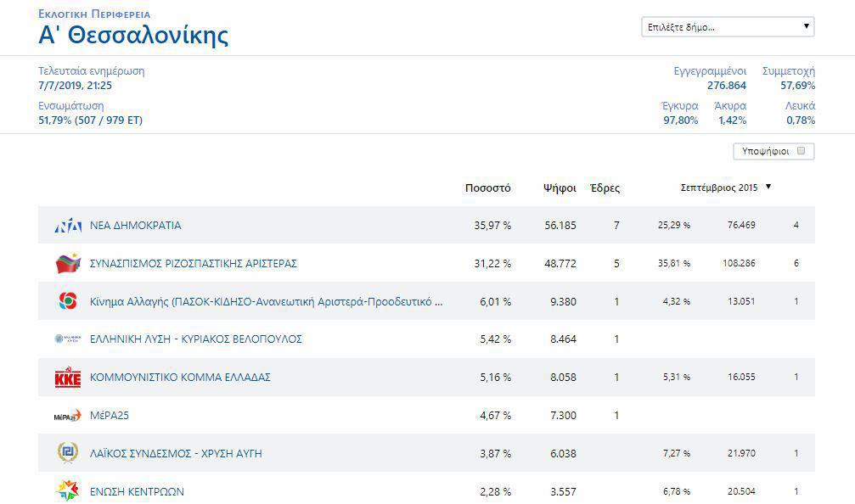
Task: Enable the Υποψήφιοι checkbox
Action: (801, 151)
